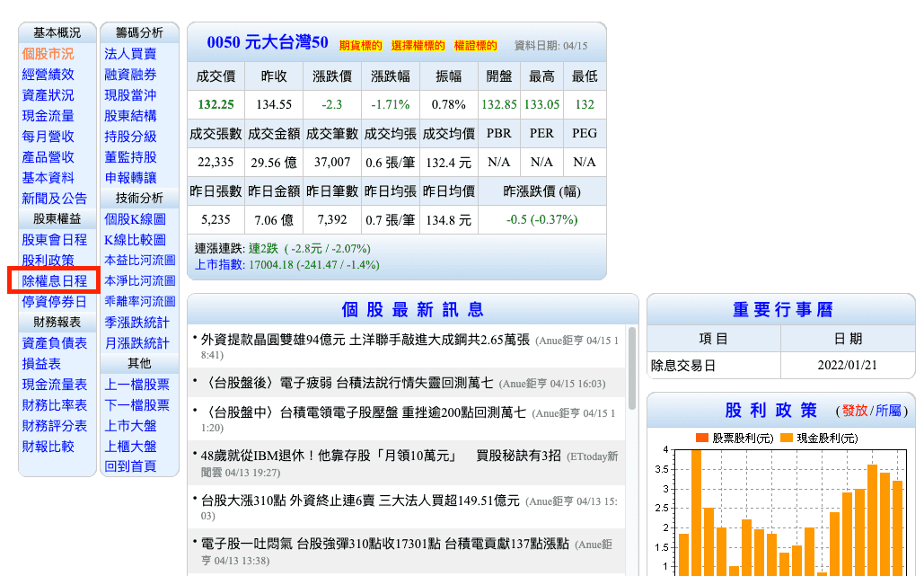
Task: Open news 電子股一吐悶氣
Action: pos(385,544)
